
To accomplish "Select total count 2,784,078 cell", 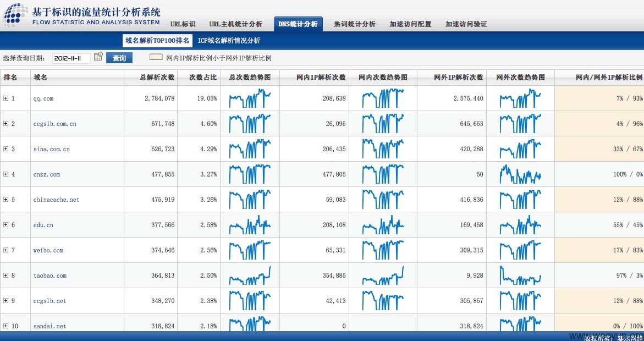I will tap(151, 98).
